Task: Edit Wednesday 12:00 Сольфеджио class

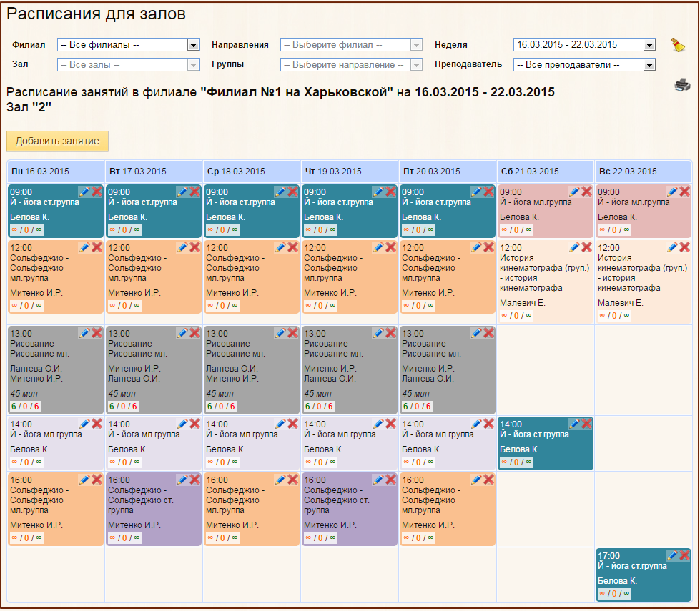Action: click(280, 247)
